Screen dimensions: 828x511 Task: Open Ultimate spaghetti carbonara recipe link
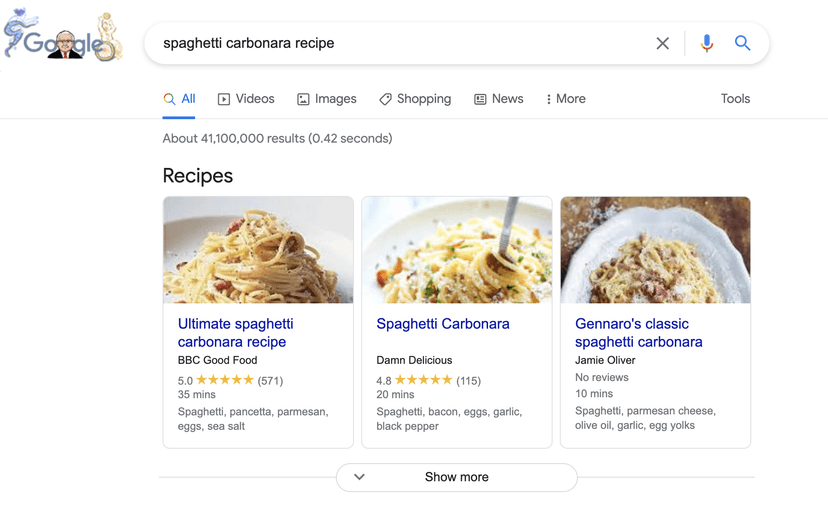(235, 332)
